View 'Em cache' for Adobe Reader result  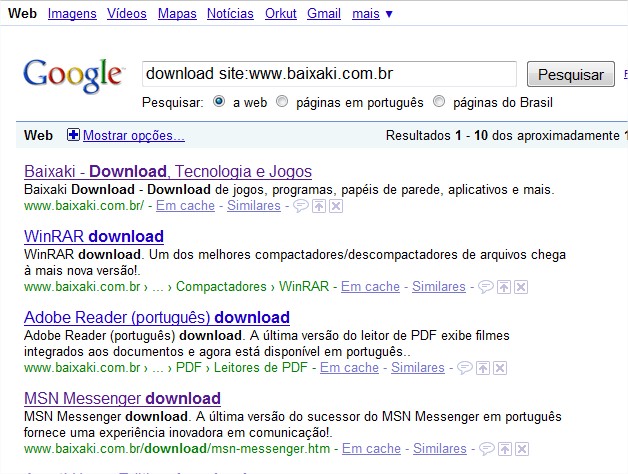(x=349, y=367)
